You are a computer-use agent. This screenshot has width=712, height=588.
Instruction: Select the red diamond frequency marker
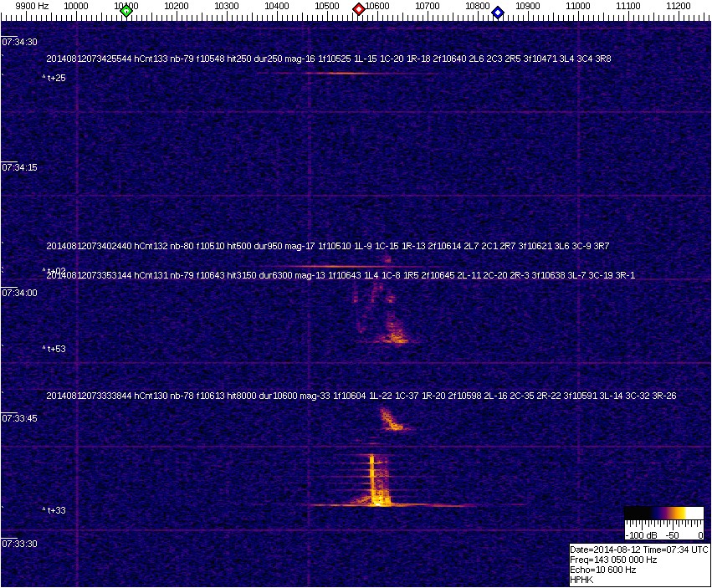[359, 9]
